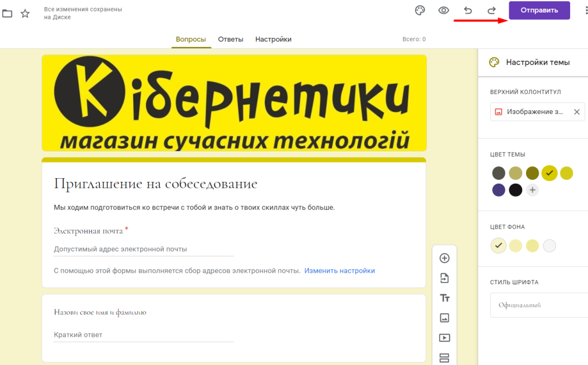588x365 pixels.
Task: Click the Всего: 0 points text
Action: click(414, 39)
